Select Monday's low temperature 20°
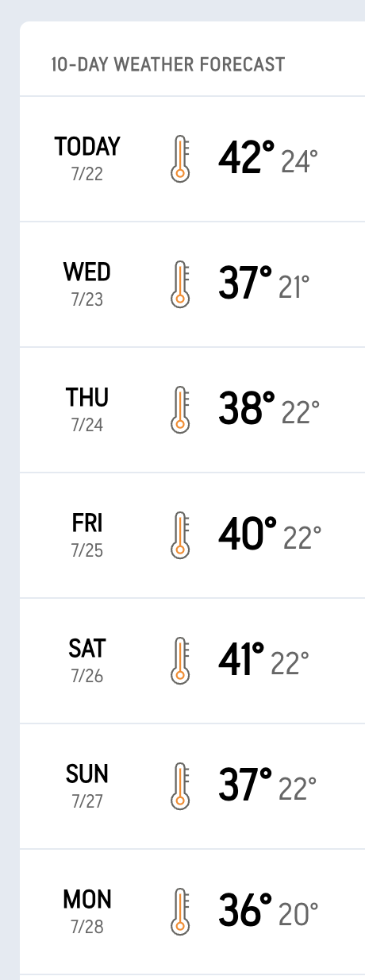 (299, 915)
